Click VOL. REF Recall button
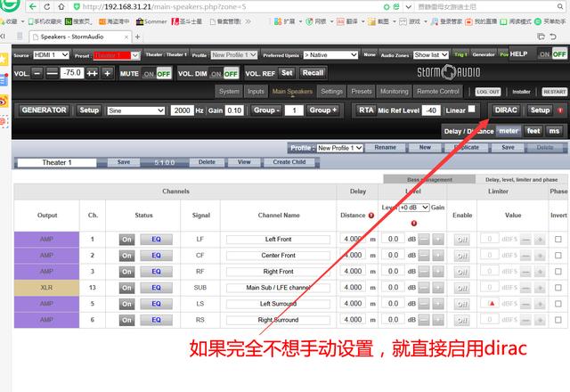 point(313,73)
